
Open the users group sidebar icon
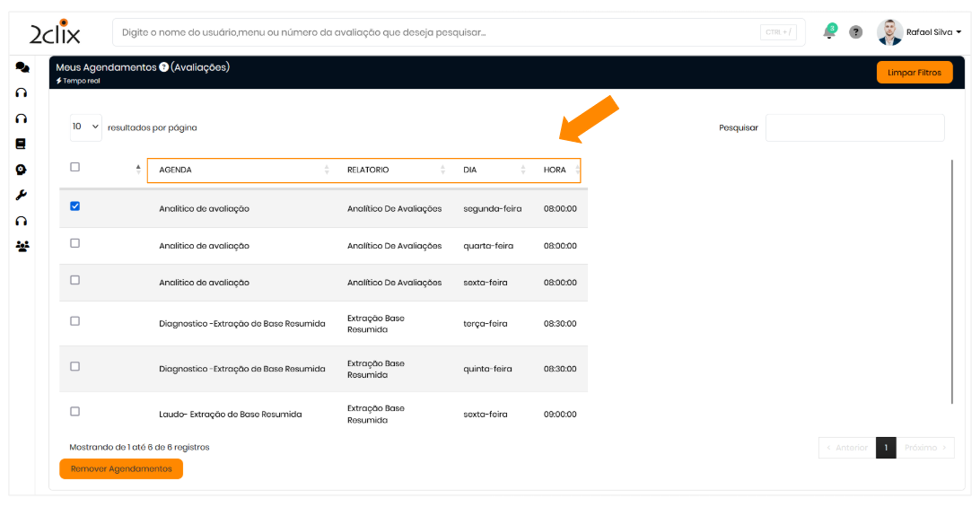[x=22, y=246]
